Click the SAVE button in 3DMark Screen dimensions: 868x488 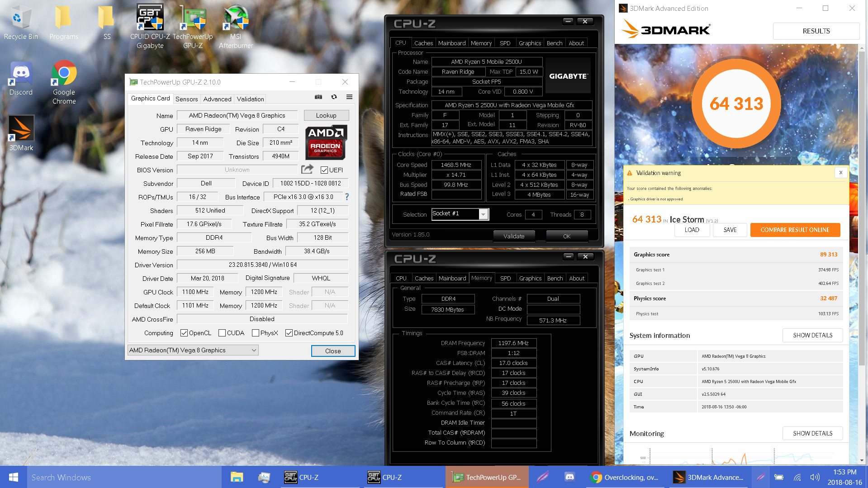coord(730,230)
